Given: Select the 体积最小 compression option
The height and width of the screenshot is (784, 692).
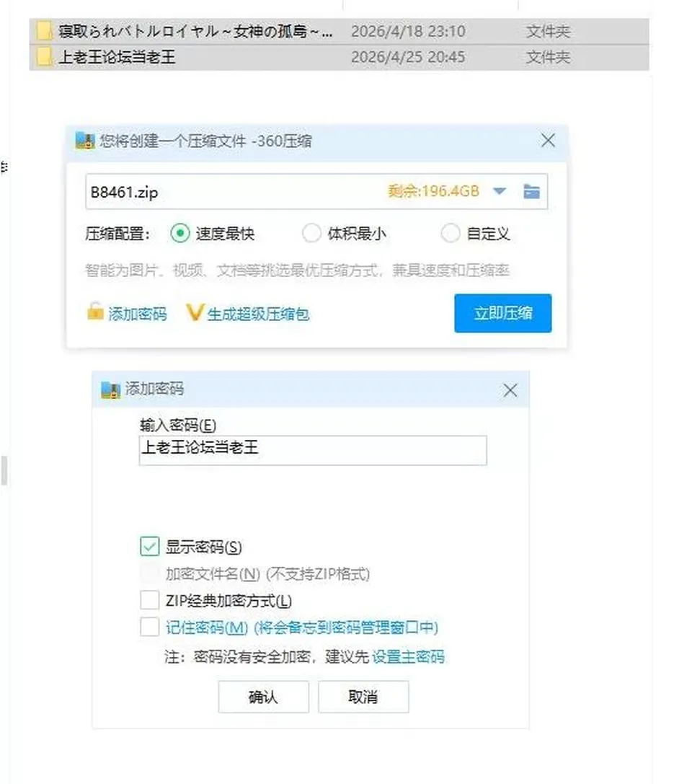Looking at the screenshot, I should click(x=311, y=233).
